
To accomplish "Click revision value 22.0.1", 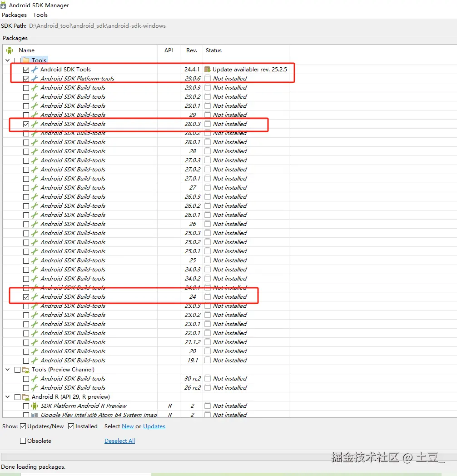I will click(193, 333).
